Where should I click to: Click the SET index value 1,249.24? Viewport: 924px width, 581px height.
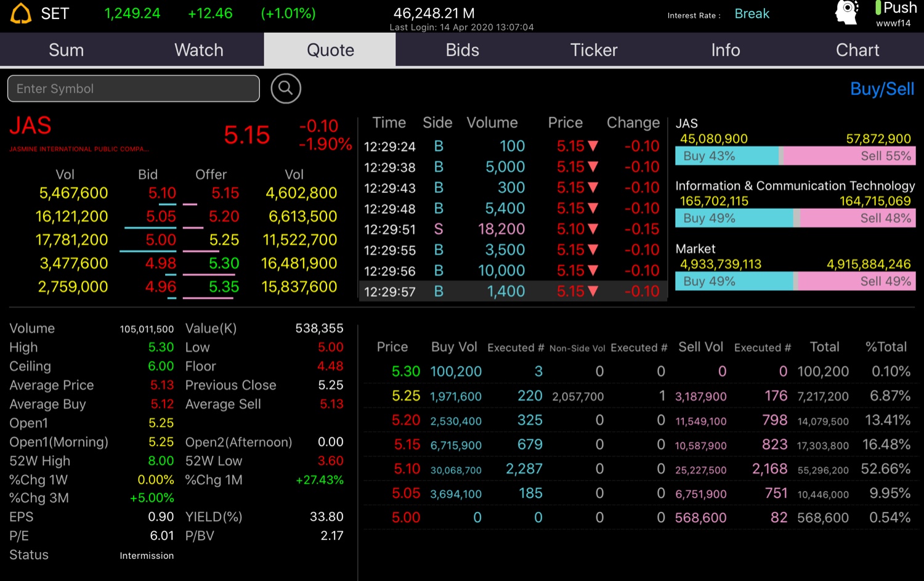[x=132, y=14]
